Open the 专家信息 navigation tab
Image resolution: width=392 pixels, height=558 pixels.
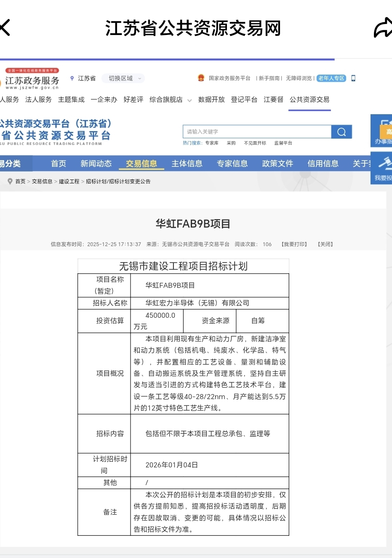coord(232,164)
